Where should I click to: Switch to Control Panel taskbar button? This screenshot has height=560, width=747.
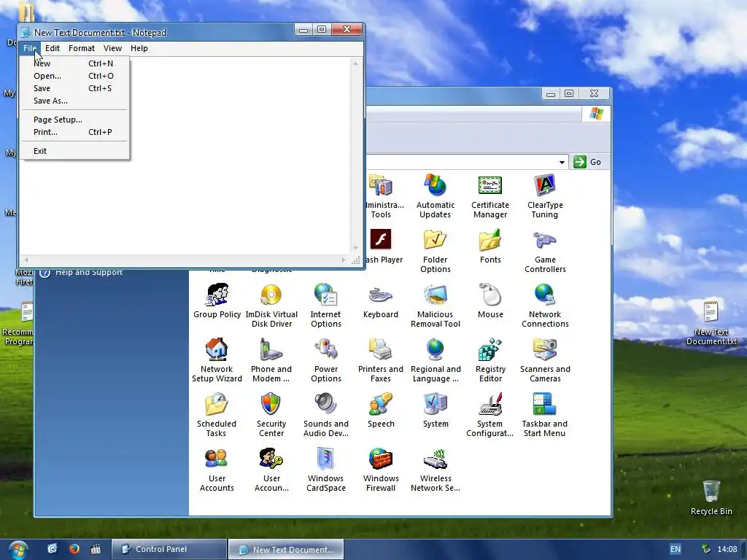click(x=169, y=549)
